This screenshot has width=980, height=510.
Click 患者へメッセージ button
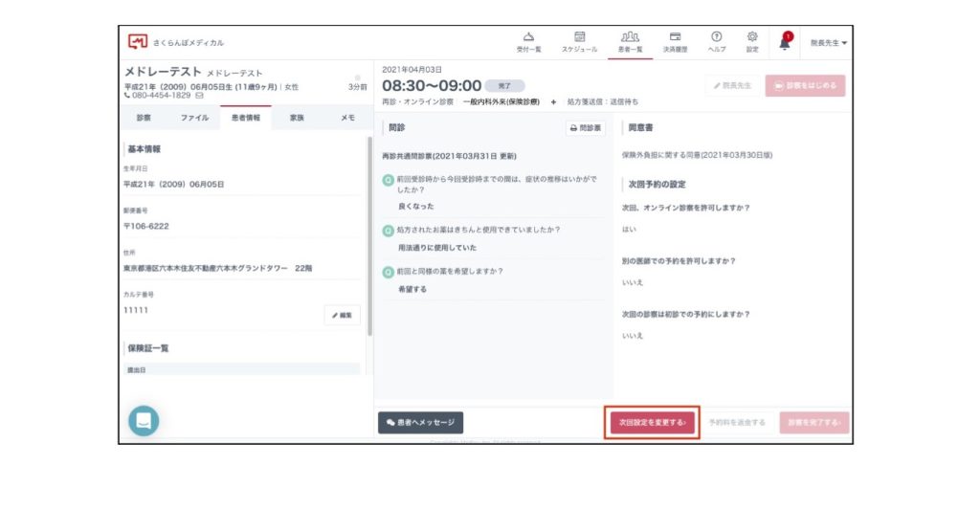pyautogui.click(x=421, y=422)
